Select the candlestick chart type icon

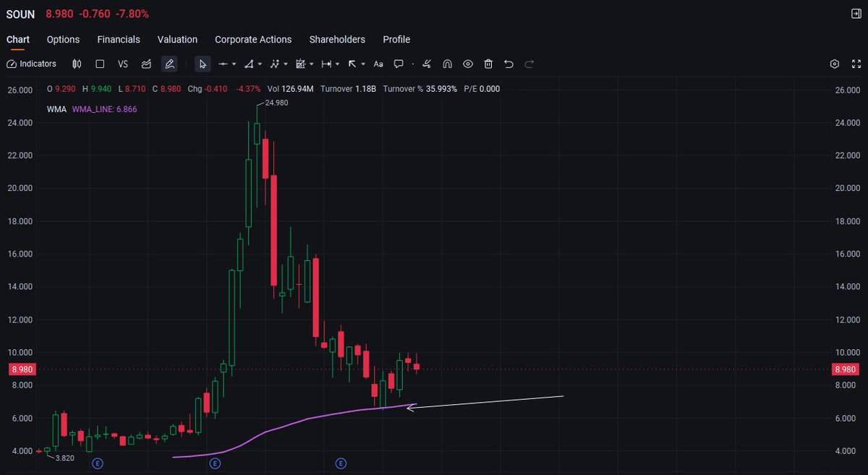click(x=77, y=64)
